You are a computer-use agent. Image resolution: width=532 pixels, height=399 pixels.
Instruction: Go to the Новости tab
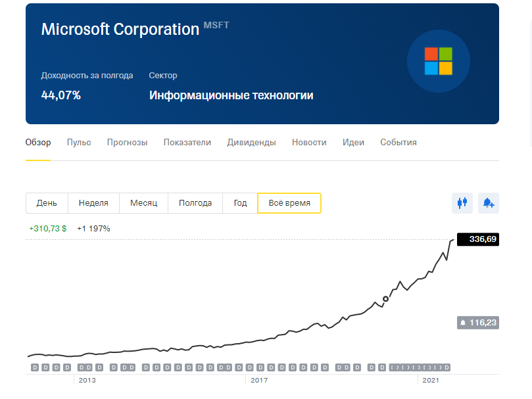coord(309,143)
